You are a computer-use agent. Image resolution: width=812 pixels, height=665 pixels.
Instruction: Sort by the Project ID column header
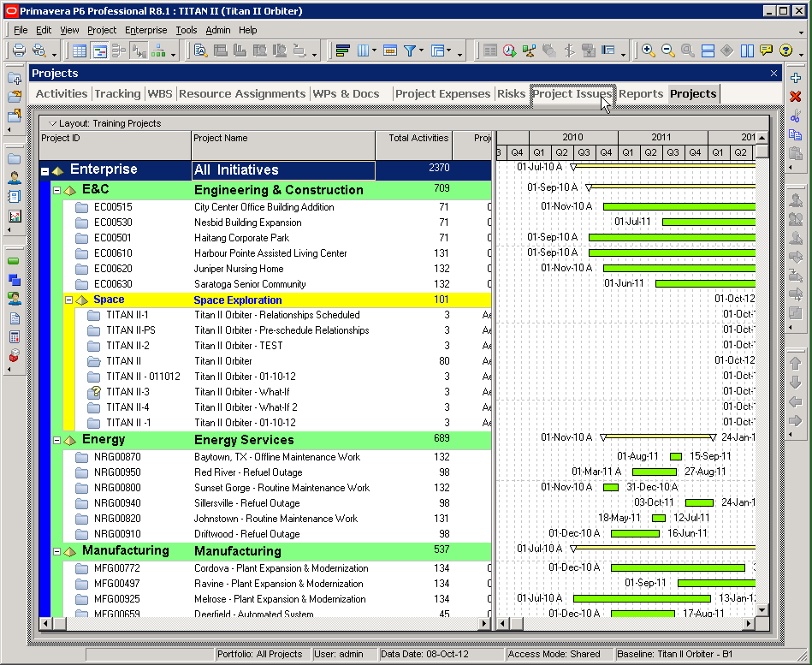[x=115, y=145]
